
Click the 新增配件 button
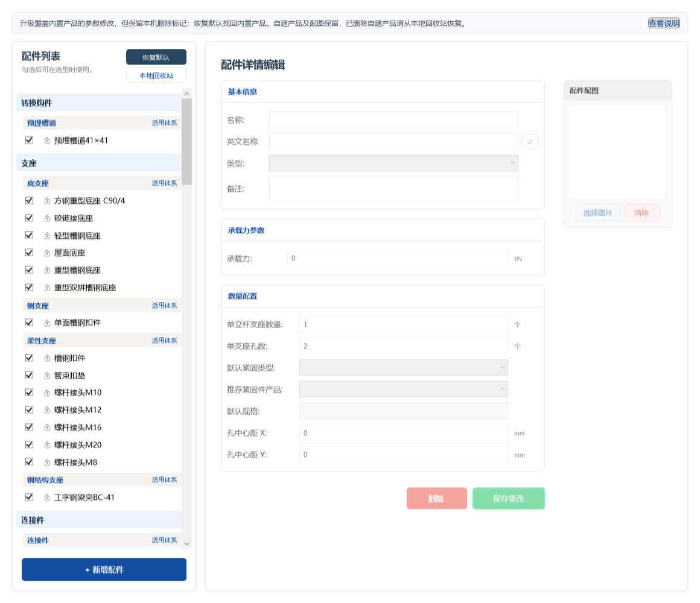tap(104, 570)
